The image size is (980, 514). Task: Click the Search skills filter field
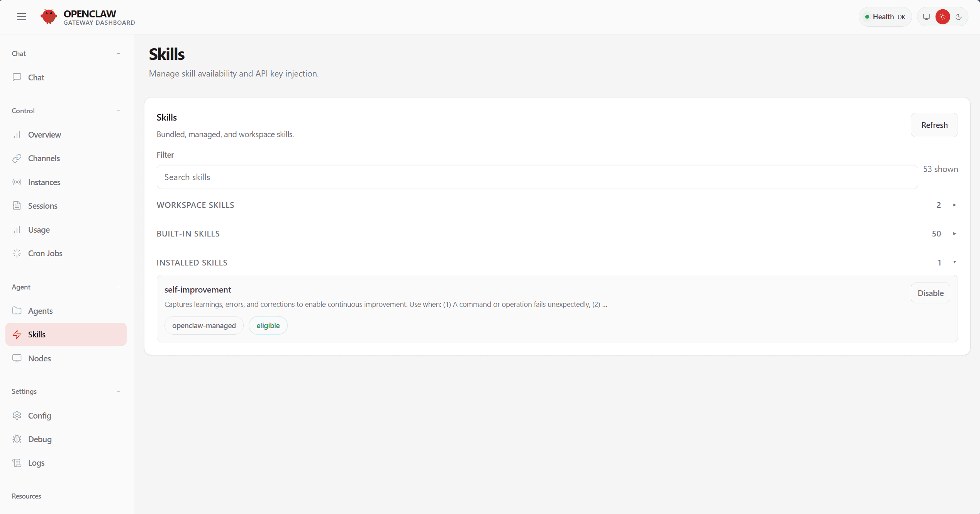(x=537, y=177)
